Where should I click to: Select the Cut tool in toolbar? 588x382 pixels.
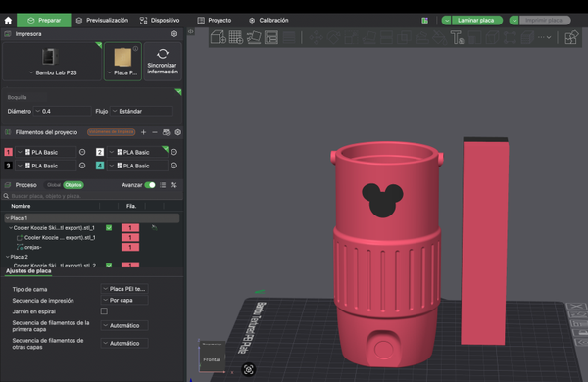point(387,37)
